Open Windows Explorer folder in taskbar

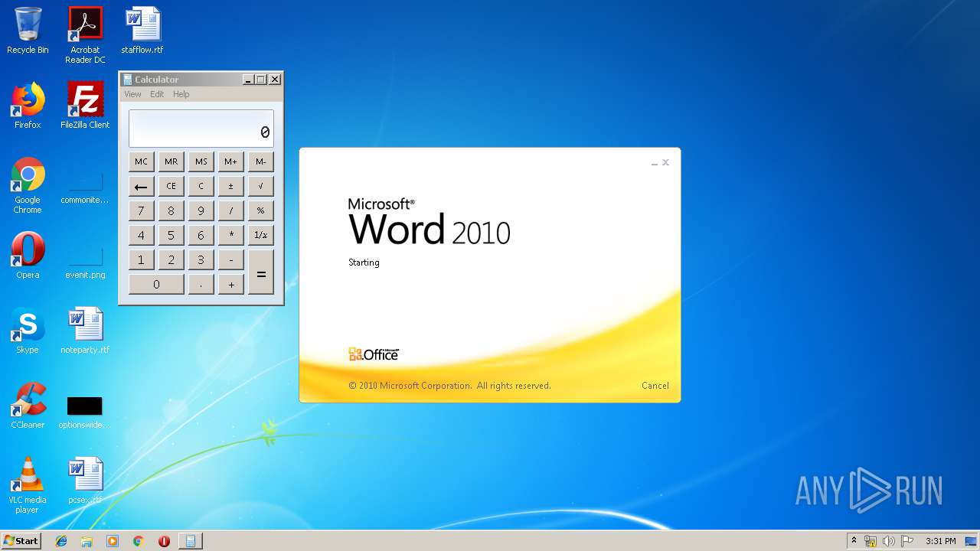(x=87, y=541)
